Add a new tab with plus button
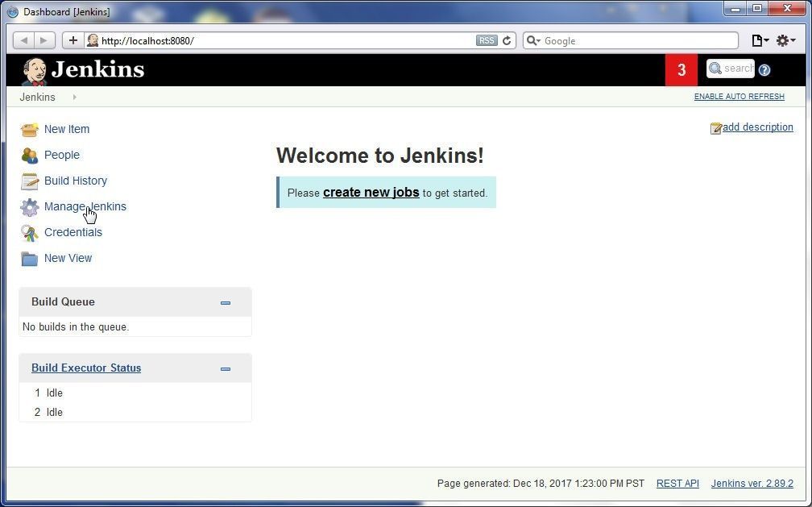This screenshot has height=507, width=812. pyautogui.click(x=73, y=40)
